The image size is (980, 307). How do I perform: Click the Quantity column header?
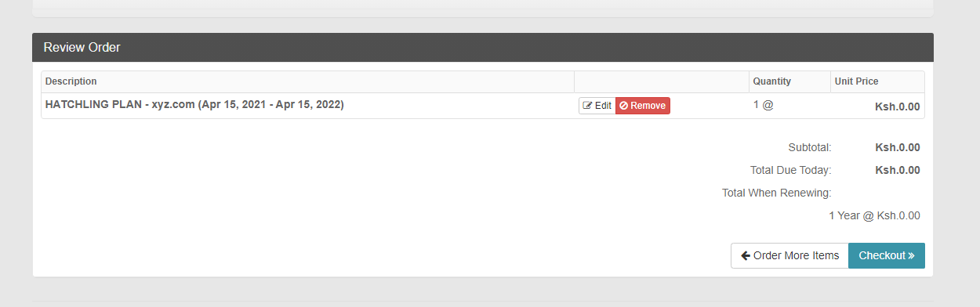(772, 81)
